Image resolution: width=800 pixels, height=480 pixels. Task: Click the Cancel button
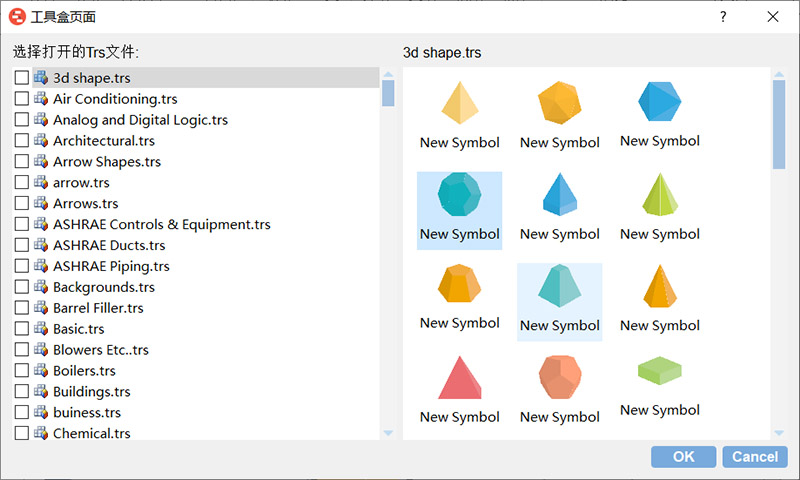coord(754,457)
